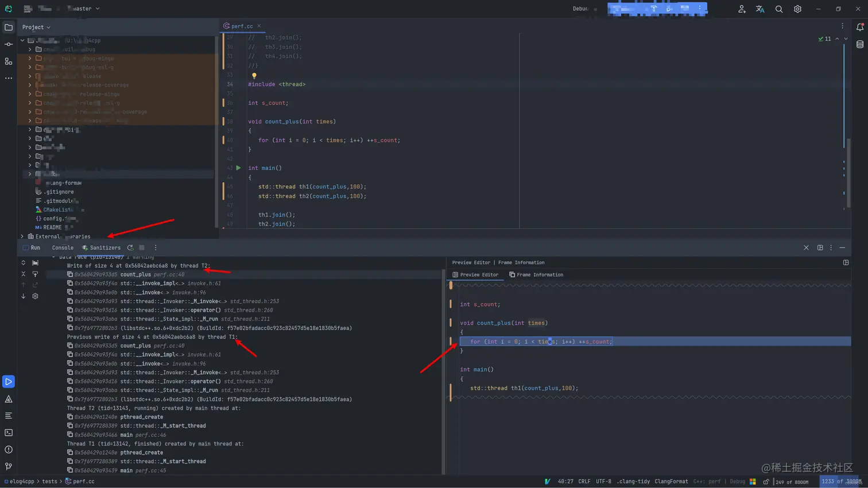The image size is (868, 488).
Task: Open the Problems tool window icon
Action: (x=9, y=450)
